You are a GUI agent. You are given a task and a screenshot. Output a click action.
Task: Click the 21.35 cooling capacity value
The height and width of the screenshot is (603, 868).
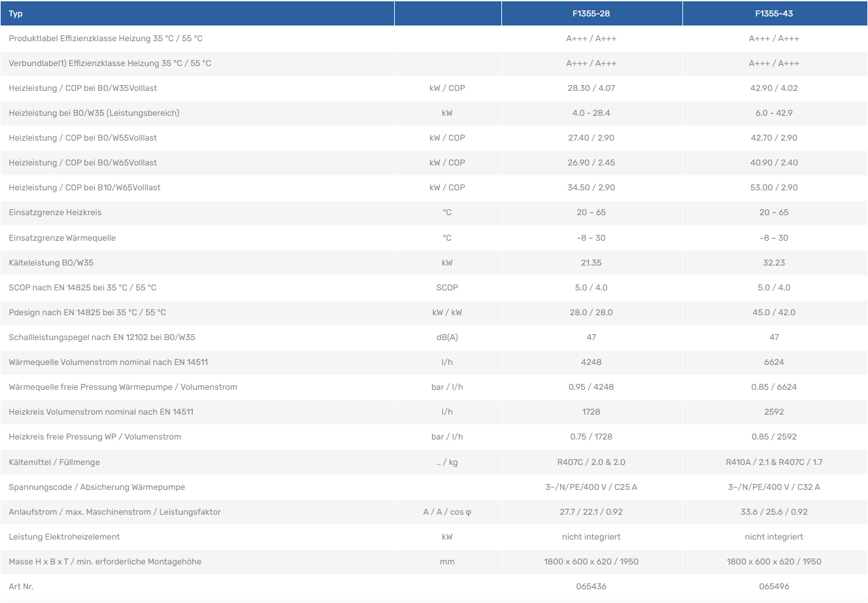(591, 263)
